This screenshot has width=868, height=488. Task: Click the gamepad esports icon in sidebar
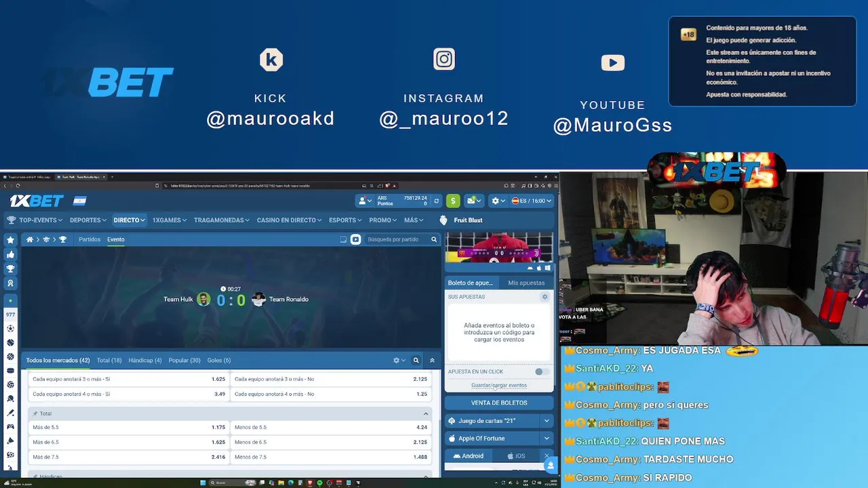pyautogui.click(x=10, y=427)
